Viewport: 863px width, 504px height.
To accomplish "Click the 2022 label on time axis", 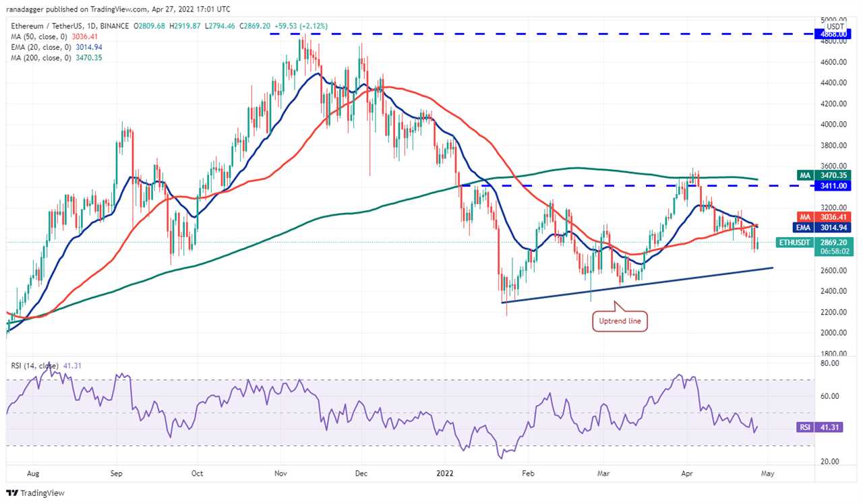I will pos(446,474).
